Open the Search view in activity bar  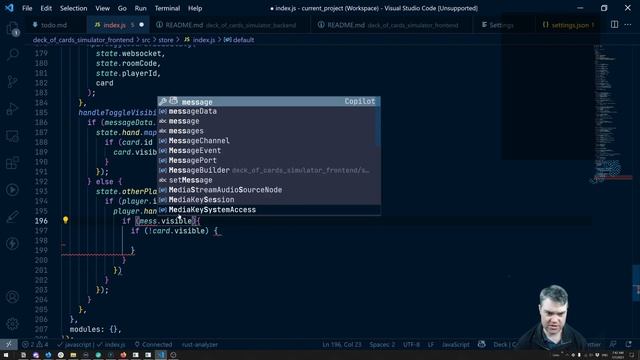[13, 55]
